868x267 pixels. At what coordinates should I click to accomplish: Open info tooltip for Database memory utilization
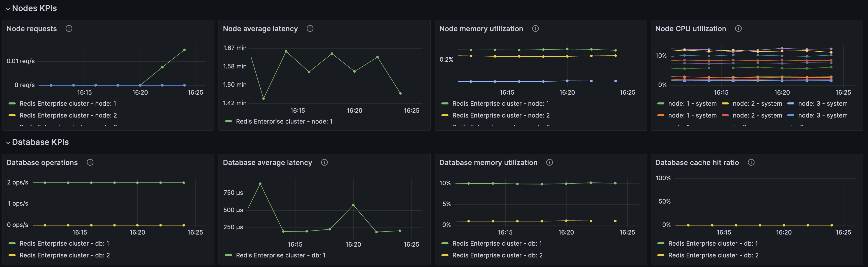[x=550, y=162]
